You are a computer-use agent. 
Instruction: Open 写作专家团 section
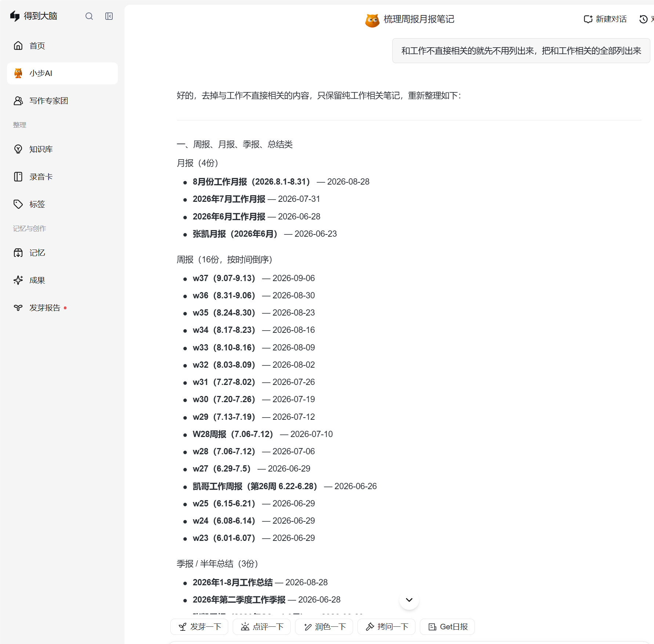(62, 101)
